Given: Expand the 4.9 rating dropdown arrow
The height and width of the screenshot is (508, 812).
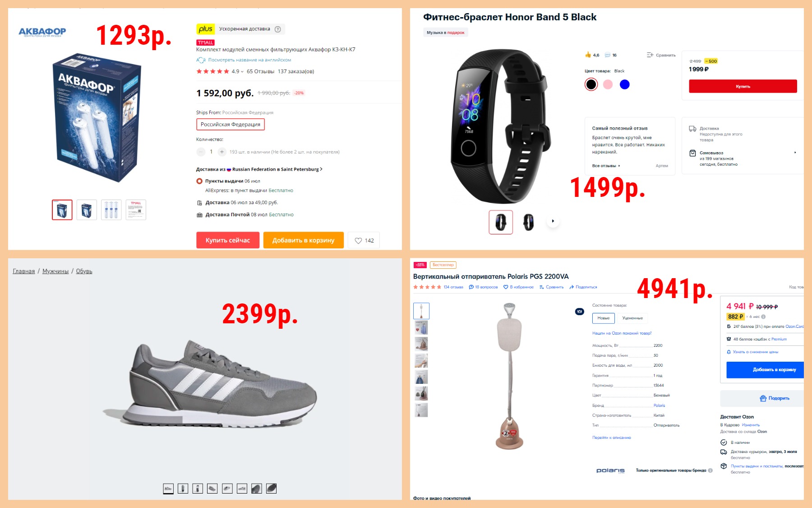Looking at the screenshot, I should [242, 72].
